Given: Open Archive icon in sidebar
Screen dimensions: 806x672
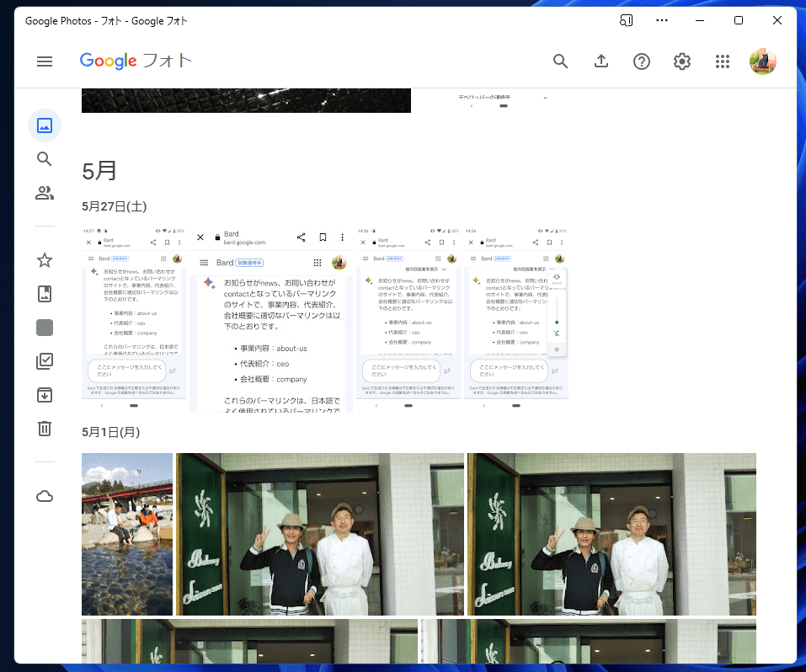Looking at the screenshot, I should coord(45,395).
